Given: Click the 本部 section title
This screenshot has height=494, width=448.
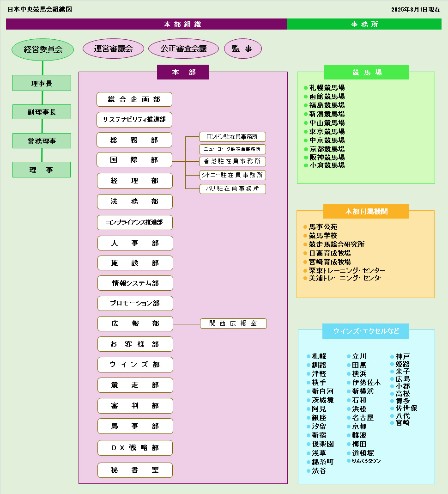Looking at the screenshot, I should point(183,72).
